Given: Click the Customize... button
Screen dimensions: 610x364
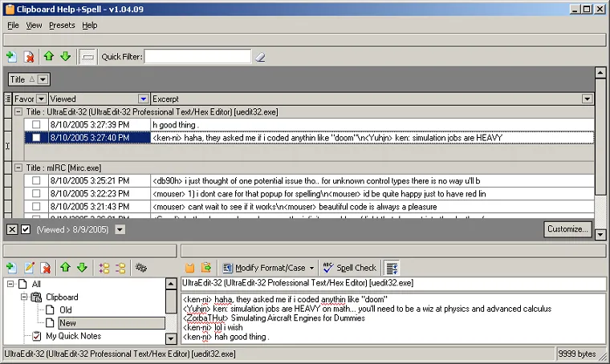Looking at the screenshot, I should (x=567, y=229).
